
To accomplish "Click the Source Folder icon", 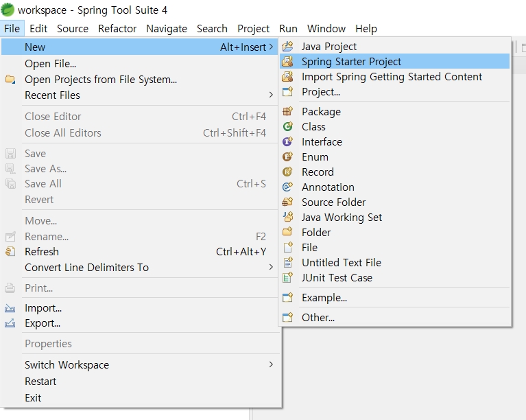I will pyautogui.click(x=287, y=202).
